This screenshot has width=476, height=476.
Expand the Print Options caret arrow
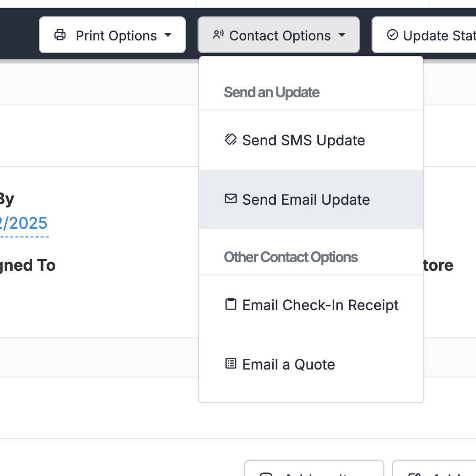pyautogui.click(x=168, y=35)
